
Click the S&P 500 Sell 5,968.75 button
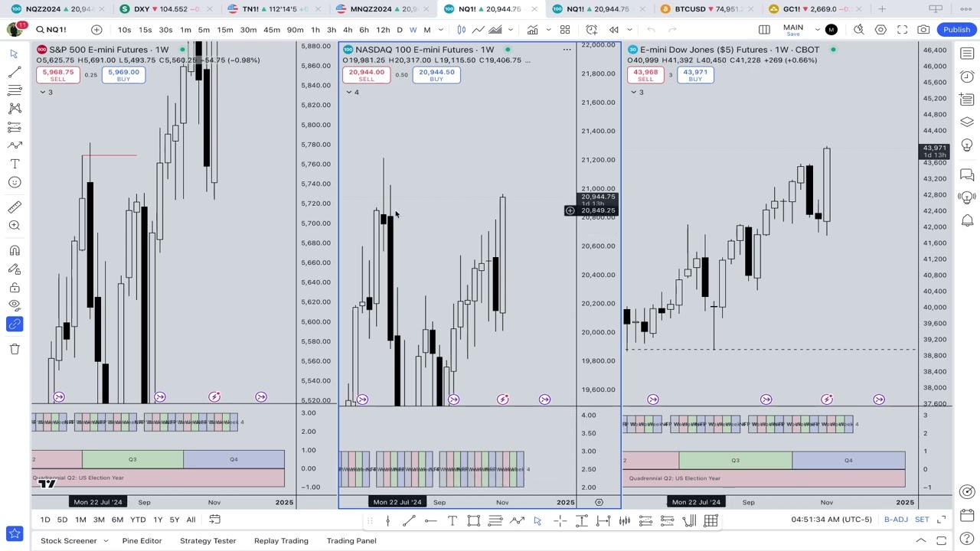point(58,75)
